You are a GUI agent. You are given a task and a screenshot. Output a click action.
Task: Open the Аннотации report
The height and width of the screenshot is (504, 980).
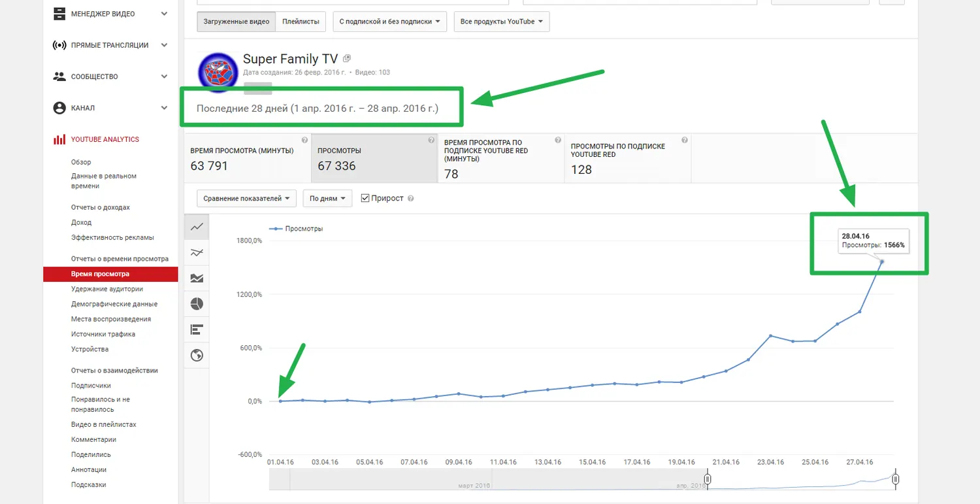tap(89, 469)
